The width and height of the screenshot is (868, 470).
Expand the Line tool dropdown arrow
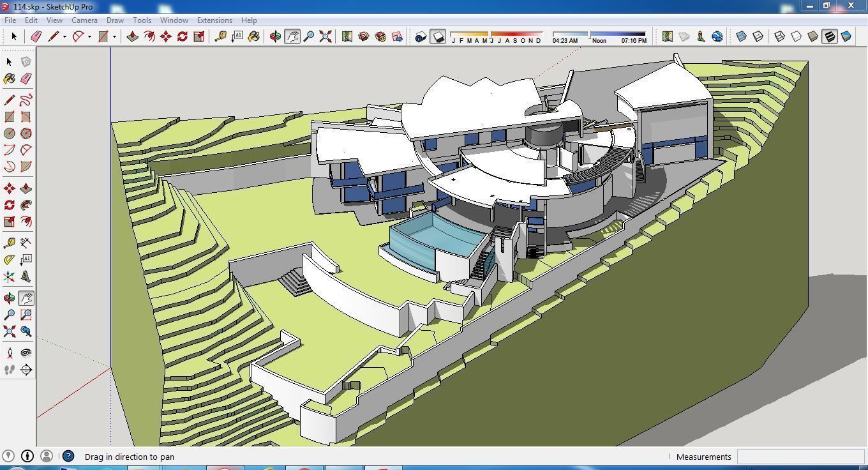[x=64, y=36]
